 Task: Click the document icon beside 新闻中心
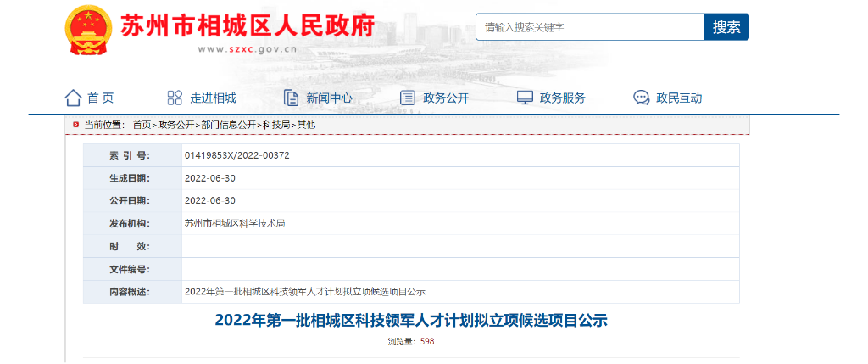click(x=291, y=98)
